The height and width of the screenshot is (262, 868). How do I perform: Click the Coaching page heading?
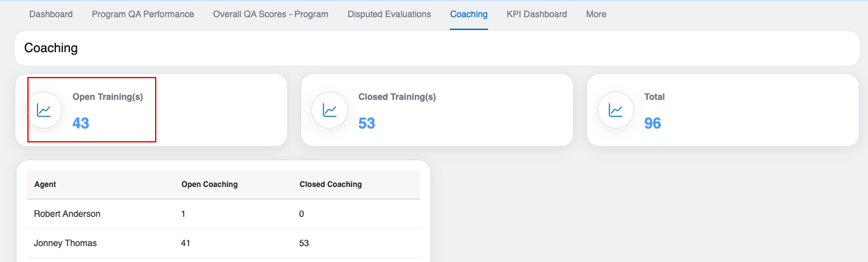[x=51, y=48]
